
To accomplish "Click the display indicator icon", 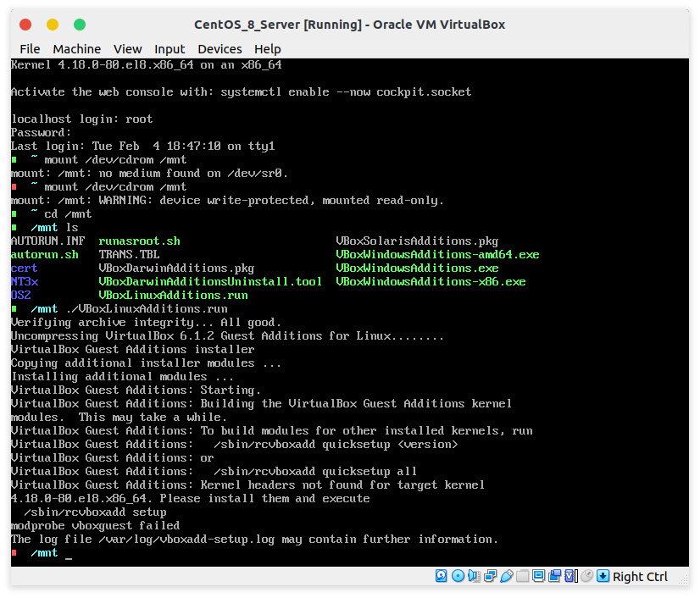I will 538,576.
